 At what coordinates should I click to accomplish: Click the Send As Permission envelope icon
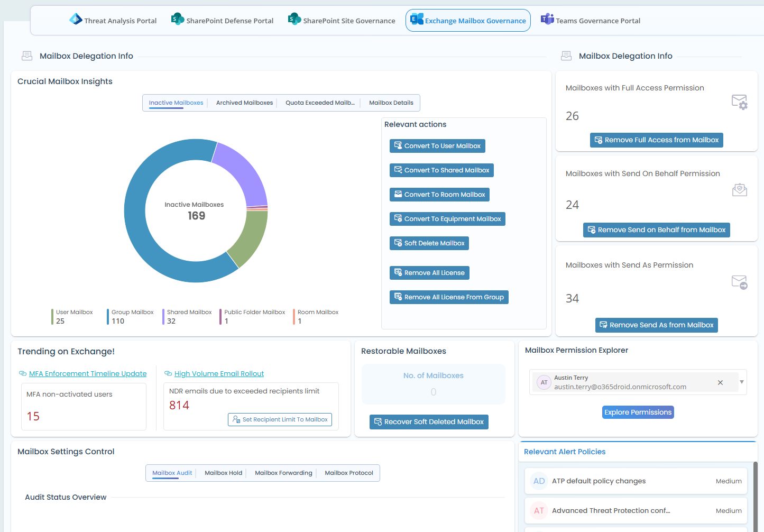pyautogui.click(x=739, y=282)
